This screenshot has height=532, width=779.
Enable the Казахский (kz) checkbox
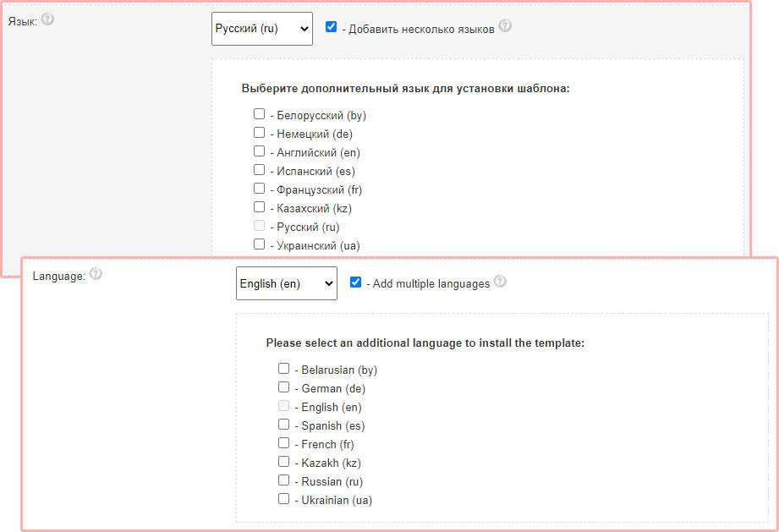pos(260,207)
